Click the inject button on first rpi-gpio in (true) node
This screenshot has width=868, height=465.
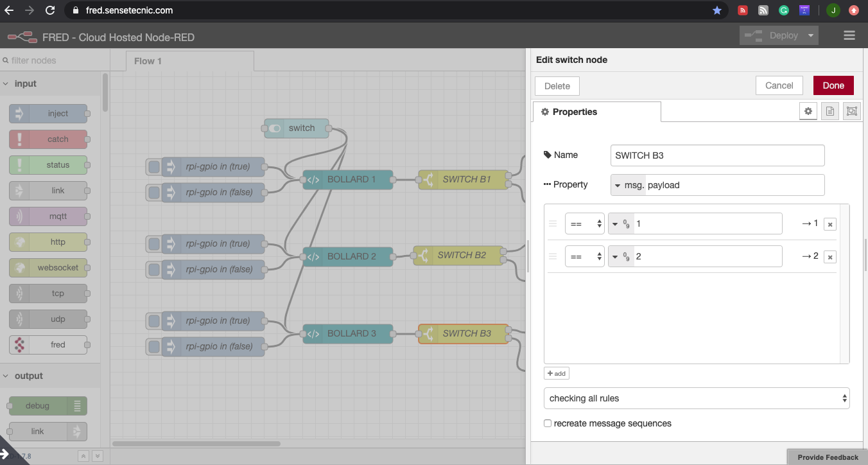click(154, 167)
